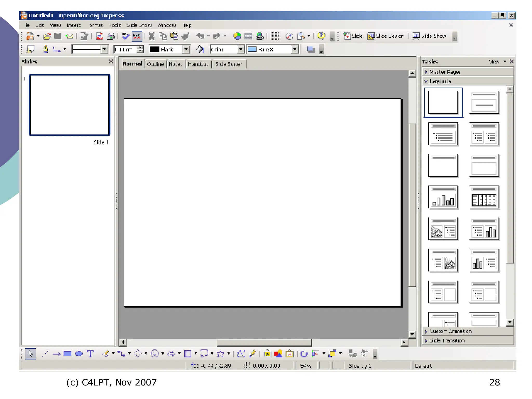Screen dimensions: 532x399
Task: Select the Ellipse drawing tool
Action: [79, 354]
